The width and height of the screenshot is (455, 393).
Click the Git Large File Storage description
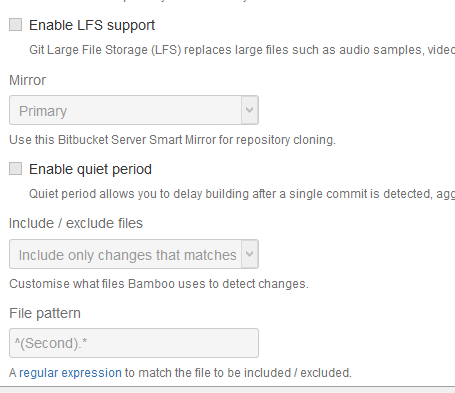242,50
